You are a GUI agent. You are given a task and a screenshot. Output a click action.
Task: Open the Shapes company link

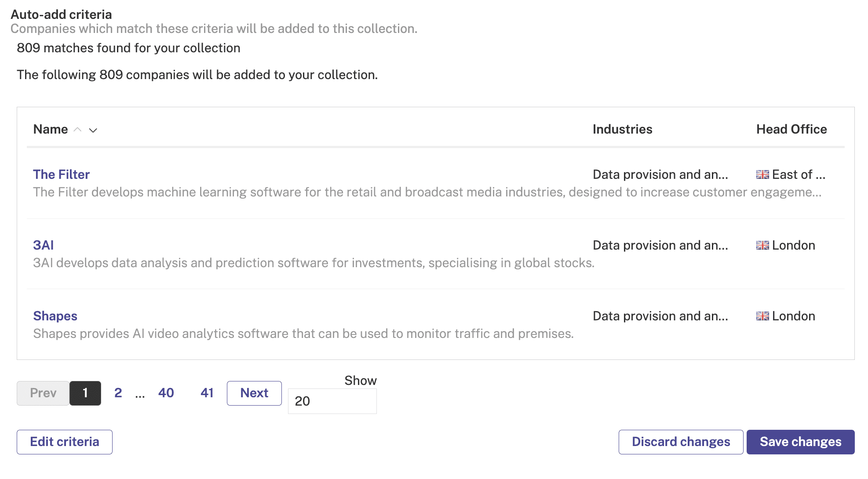55,316
